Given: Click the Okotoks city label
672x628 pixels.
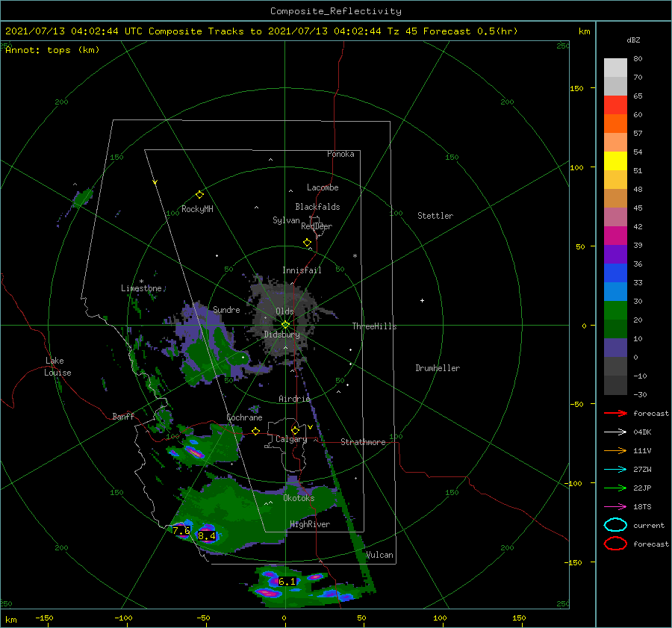Looking at the screenshot, I should click(x=299, y=498).
